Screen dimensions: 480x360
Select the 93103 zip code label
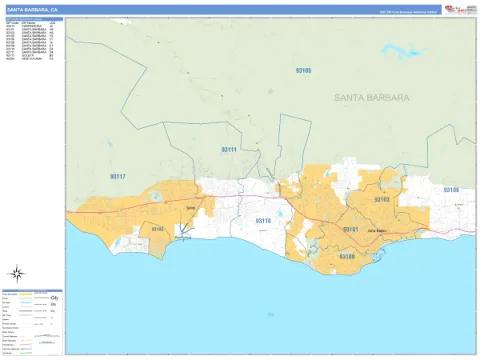click(382, 200)
